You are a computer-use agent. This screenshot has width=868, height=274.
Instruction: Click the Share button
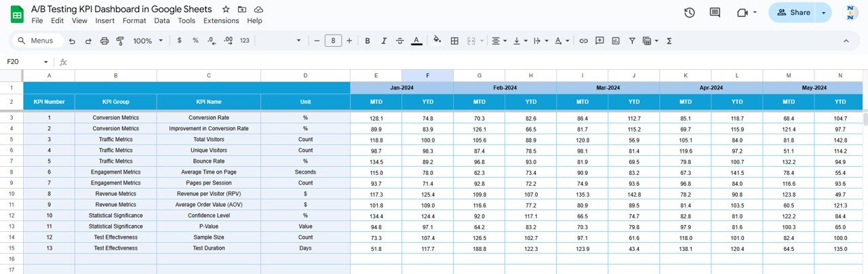tap(793, 12)
